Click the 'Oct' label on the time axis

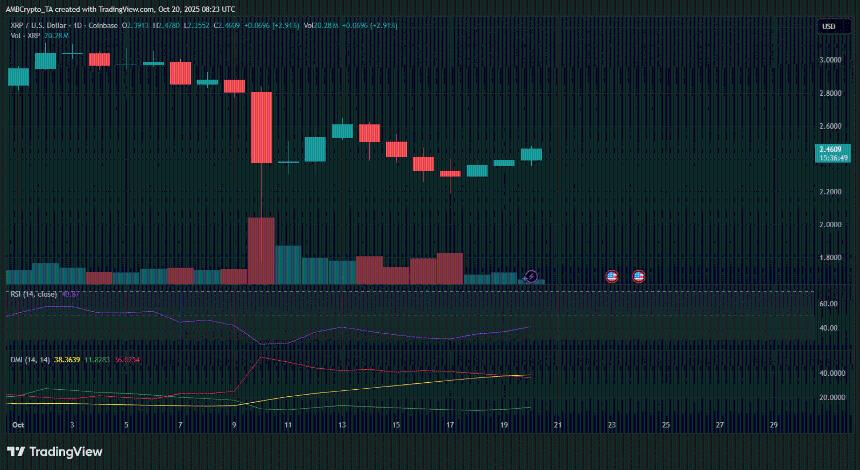[x=17, y=424]
